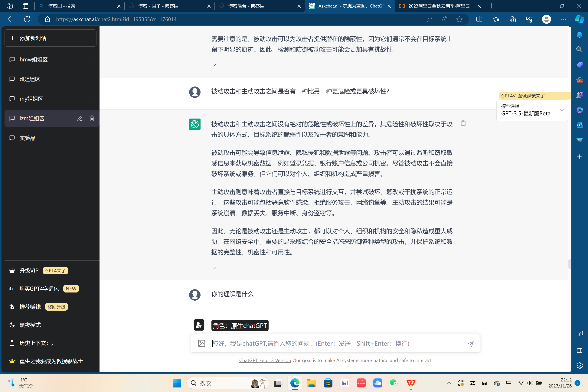588x392 pixels.
Task: Click 添加新对话 button
Action: pos(51,38)
